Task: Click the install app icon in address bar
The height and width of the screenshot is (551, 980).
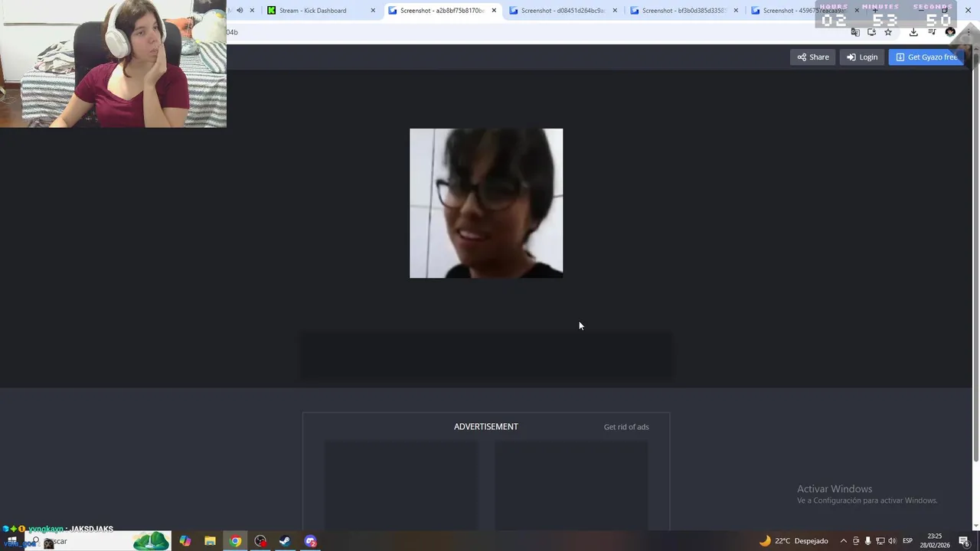Action: (x=871, y=32)
